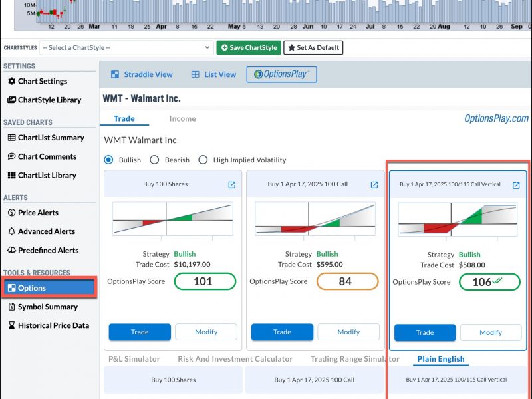Click the Options sidebar icon

[x=11, y=288]
